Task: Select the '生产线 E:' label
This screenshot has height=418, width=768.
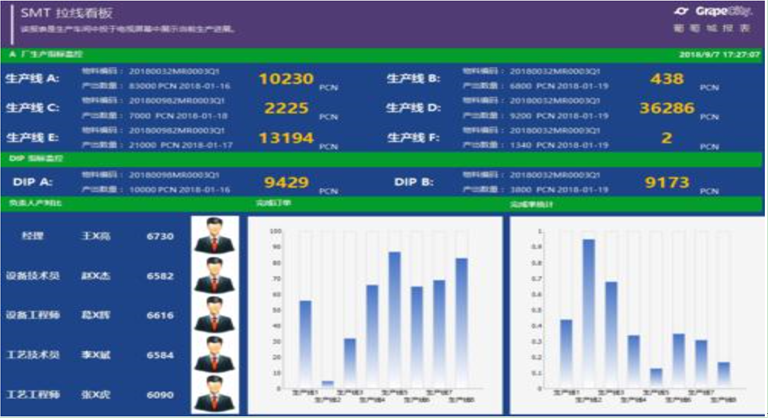Action: click(x=32, y=138)
